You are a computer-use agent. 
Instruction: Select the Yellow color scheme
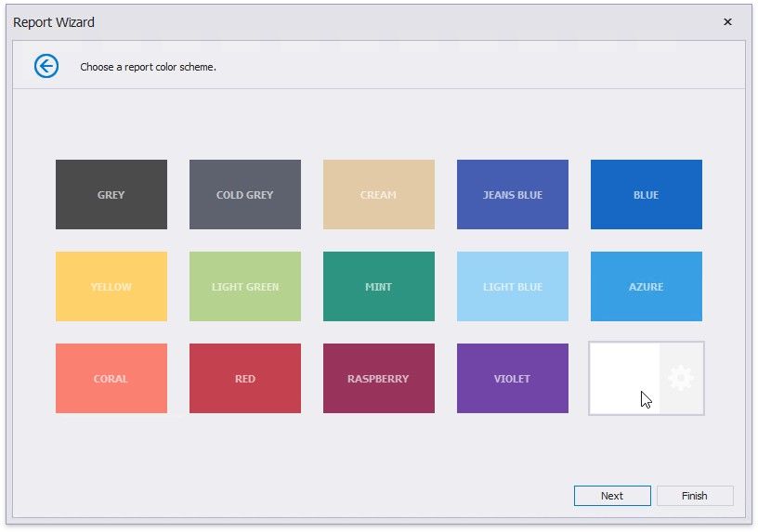coord(111,287)
